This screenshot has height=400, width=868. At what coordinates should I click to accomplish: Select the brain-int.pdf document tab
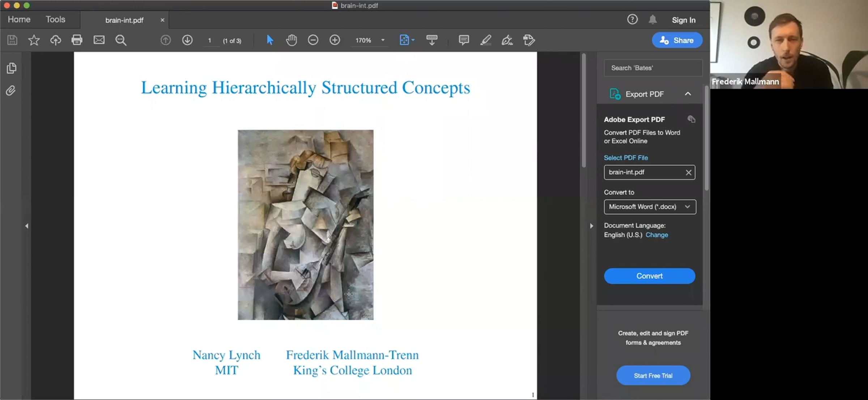124,20
